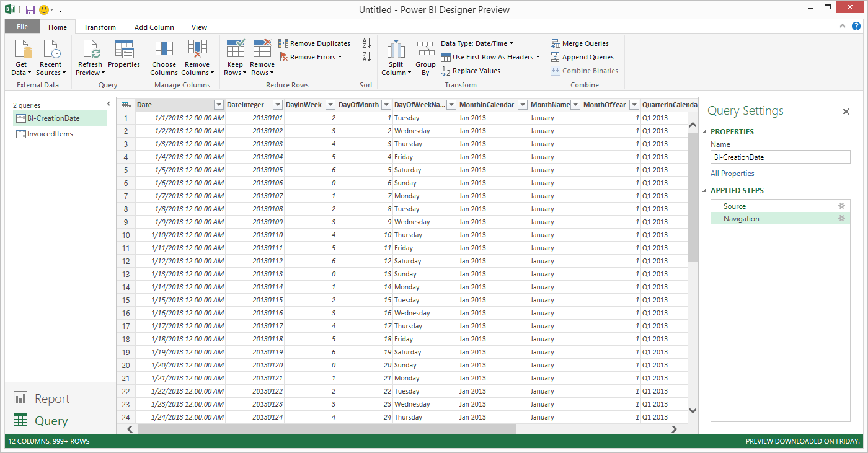
Task: Click Remove Duplicates
Action: pyautogui.click(x=314, y=43)
